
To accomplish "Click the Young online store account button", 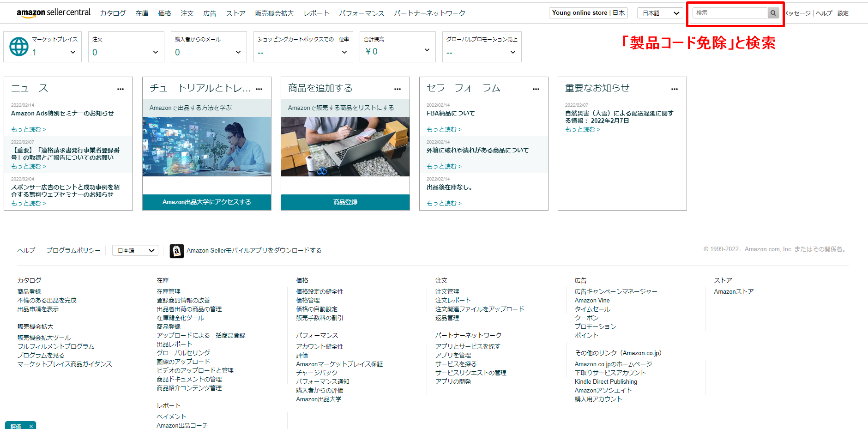I will click(x=589, y=13).
